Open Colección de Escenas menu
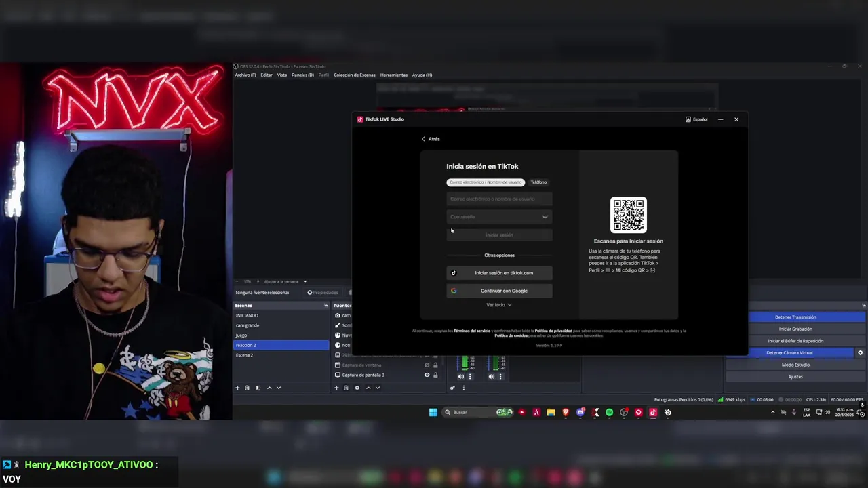Screen dimensions: 868x488 [355, 75]
